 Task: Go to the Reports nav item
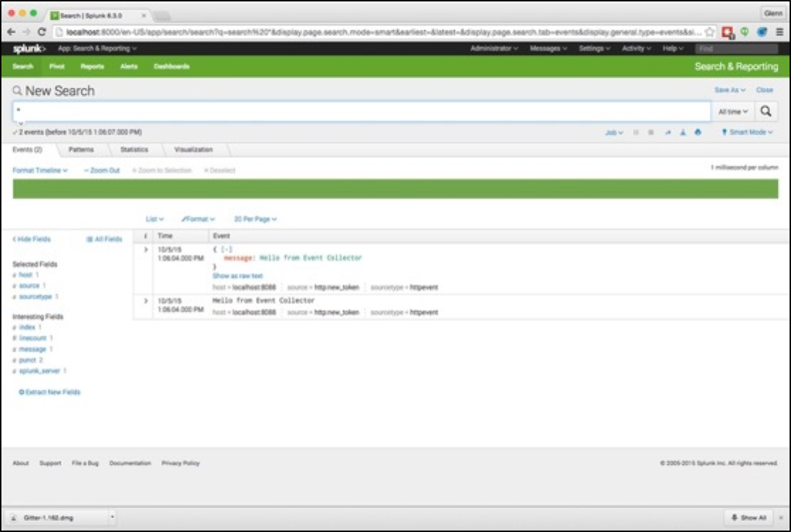tap(92, 66)
